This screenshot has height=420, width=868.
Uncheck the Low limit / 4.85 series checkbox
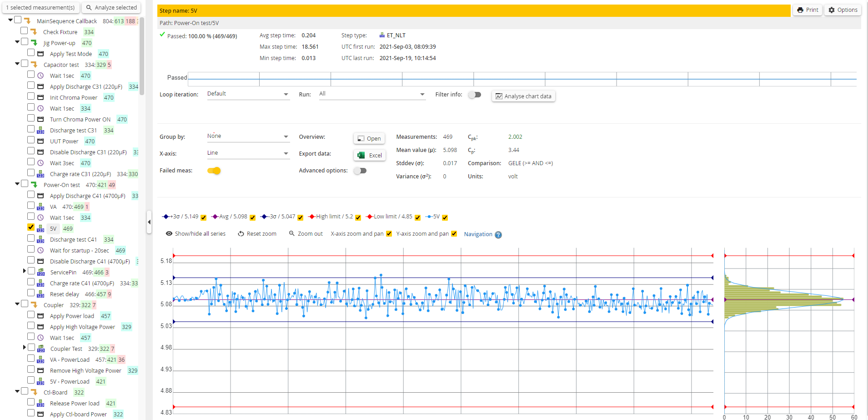tap(418, 218)
